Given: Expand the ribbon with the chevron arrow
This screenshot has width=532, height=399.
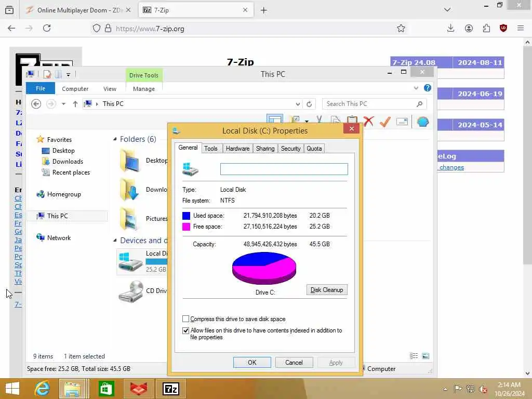Looking at the screenshot, I should coord(416,88).
